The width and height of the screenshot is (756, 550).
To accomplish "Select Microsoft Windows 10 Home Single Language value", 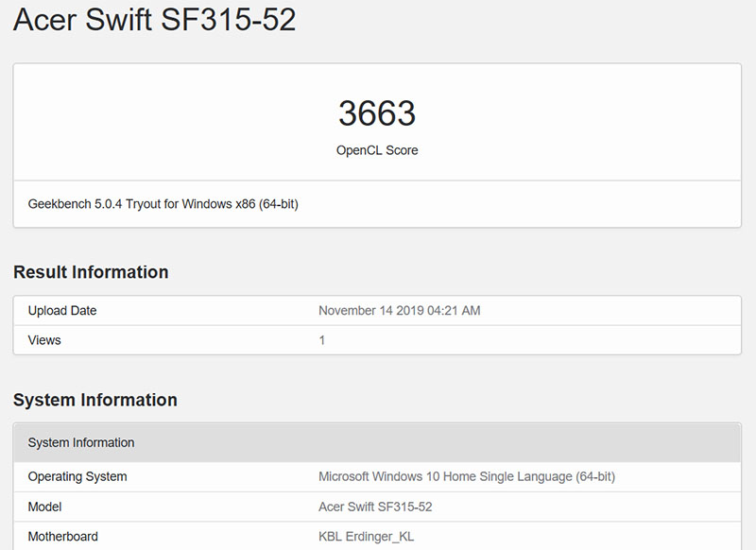I will pyautogui.click(x=467, y=476).
